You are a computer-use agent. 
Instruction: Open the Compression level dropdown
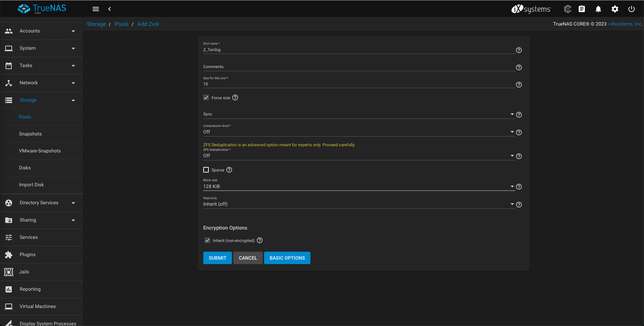pyautogui.click(x=358, y=132)
